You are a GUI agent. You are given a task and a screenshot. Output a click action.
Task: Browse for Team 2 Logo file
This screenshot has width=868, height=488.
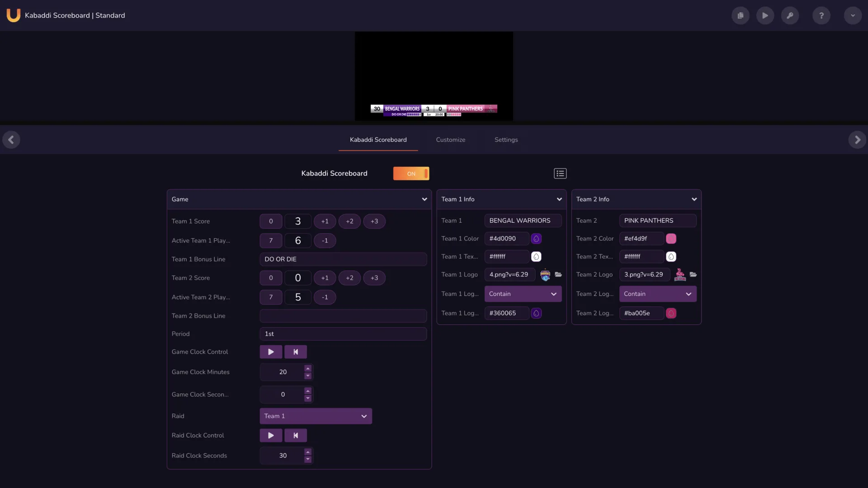693,274
